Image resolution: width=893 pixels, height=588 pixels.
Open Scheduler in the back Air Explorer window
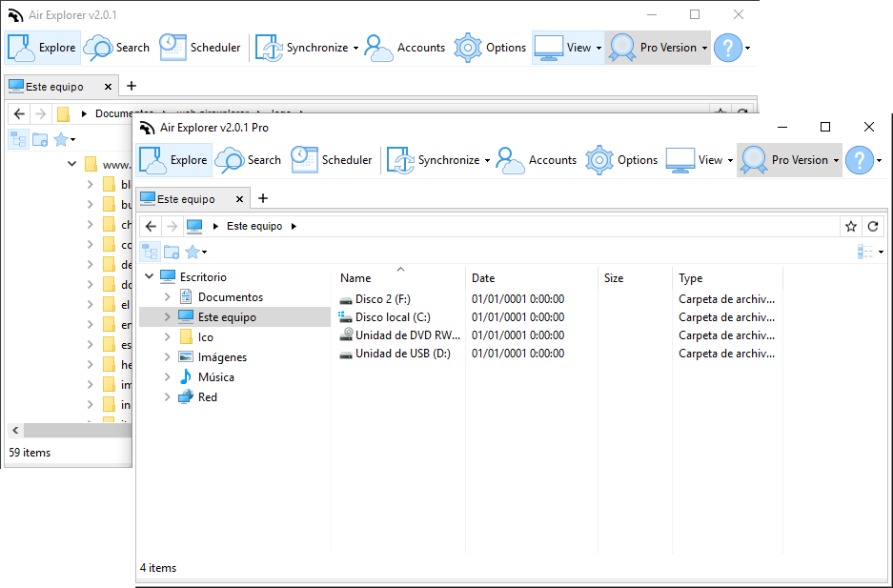tap(200, 48)
